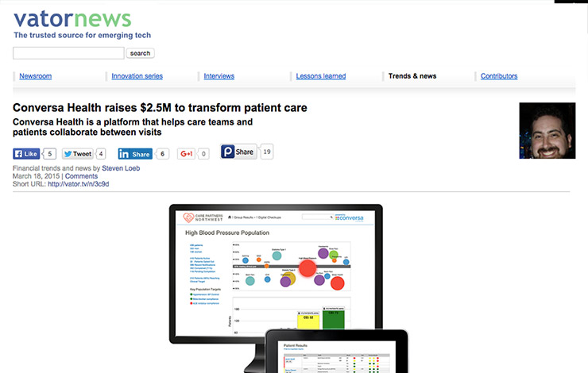
Task: Click the Twitter Tweet button
Action: pyautogui.click(x=78, y=154)
